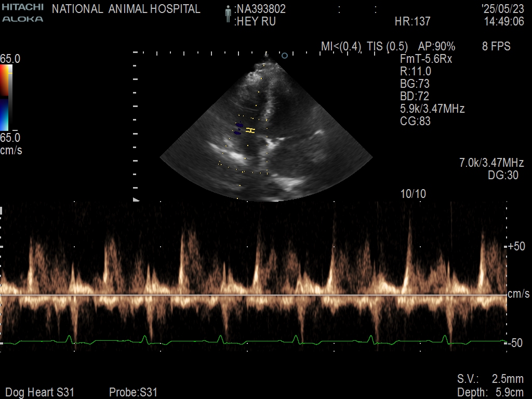Click the Hitachi Aloka logo
This screenshot has height=399, width=532.
pyautogui.click(x=22, y=13)
